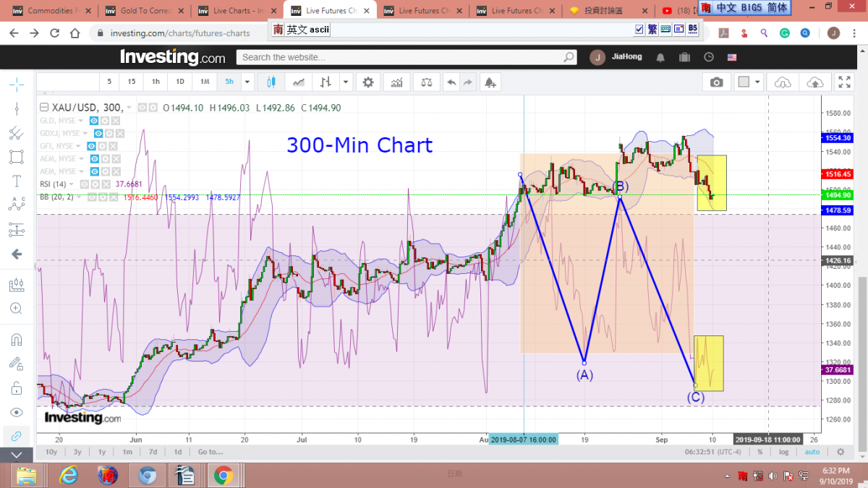Screen dimensions: 868x488
Task: Select the XABCD pattern tool
Action: click(x=17, y=205)
